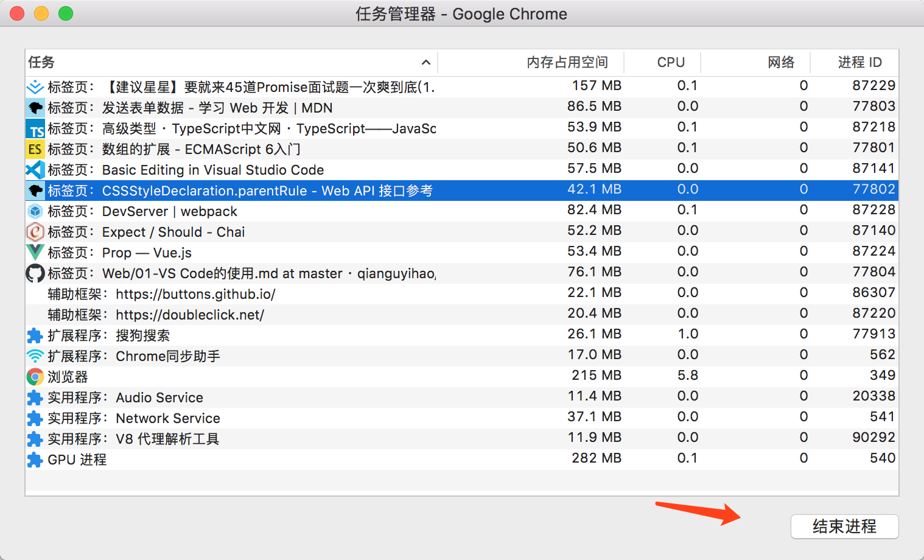Click the GitHub octocat icon

[x=35, y=273]
